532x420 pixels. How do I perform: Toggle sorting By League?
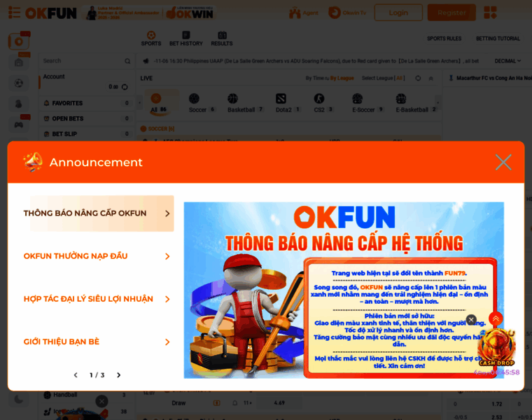tap(342, 78)
